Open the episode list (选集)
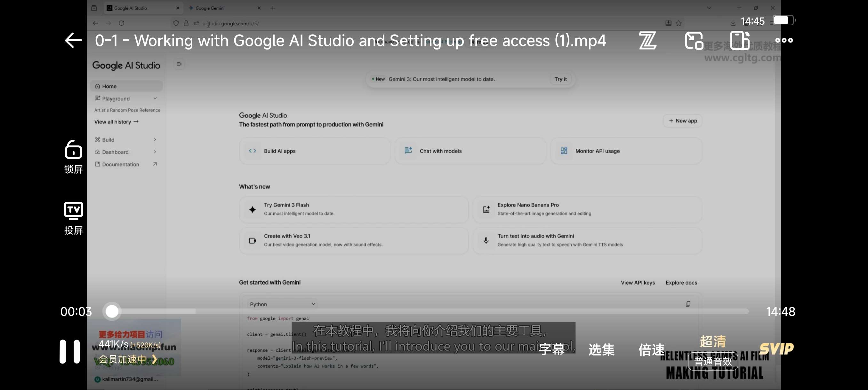 [601, 349]
